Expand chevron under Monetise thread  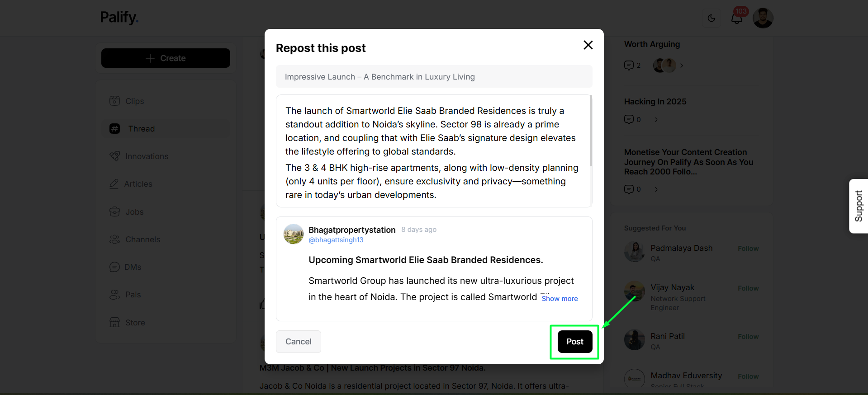[656, 189]
